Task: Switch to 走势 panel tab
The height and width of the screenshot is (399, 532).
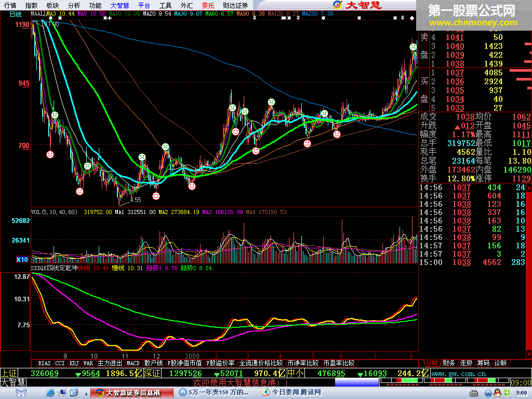Action: [x=466, y=363]
